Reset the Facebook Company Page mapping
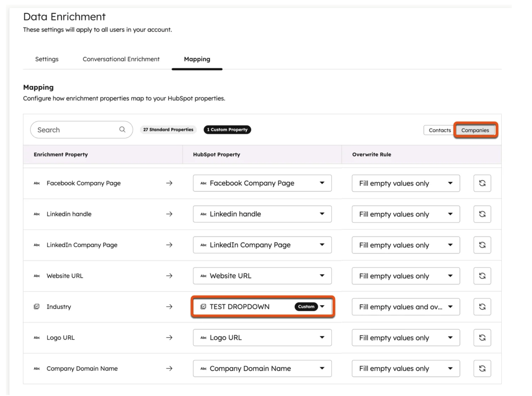 482,183
